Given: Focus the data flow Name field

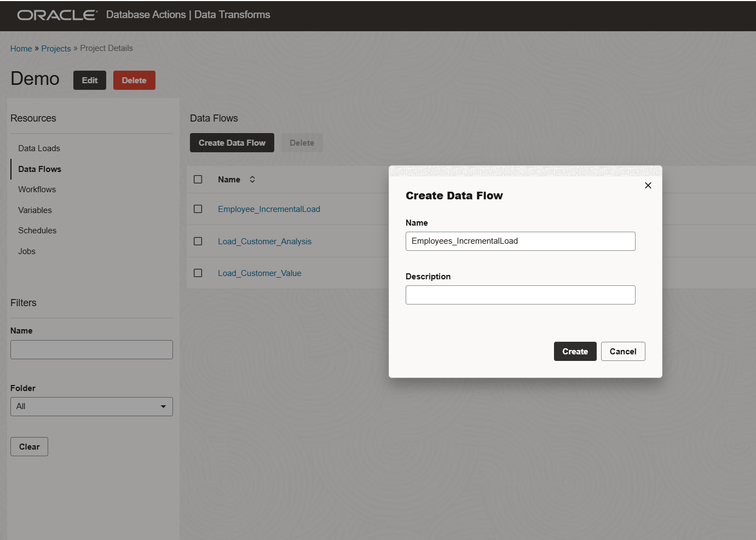Looking at the screenshot, I should pos(520,241).
